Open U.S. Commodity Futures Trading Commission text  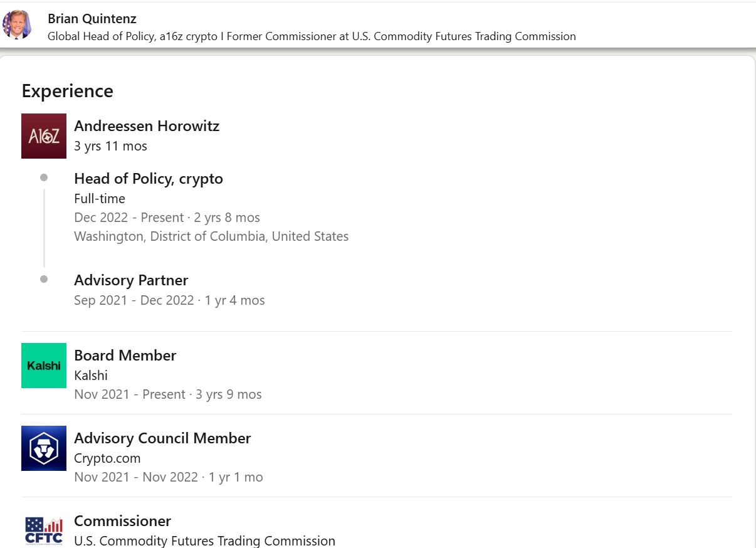click(x=204, y=540)
